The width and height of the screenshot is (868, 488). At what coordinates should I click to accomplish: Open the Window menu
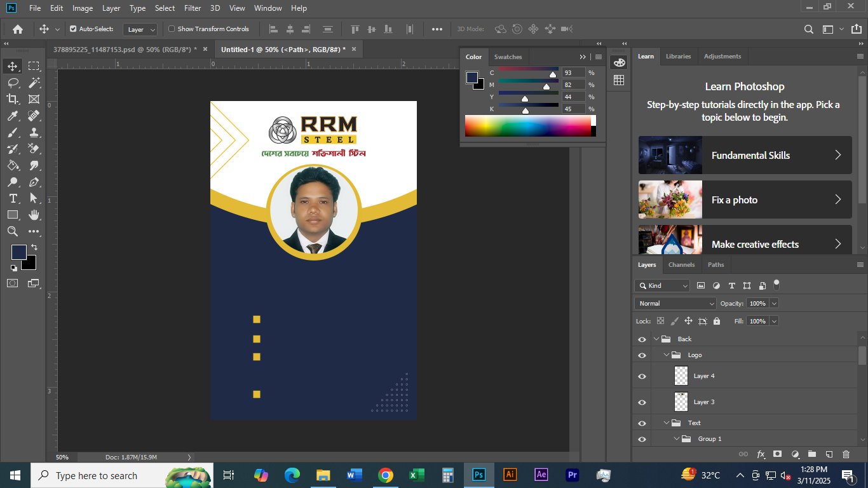[268, 8]
